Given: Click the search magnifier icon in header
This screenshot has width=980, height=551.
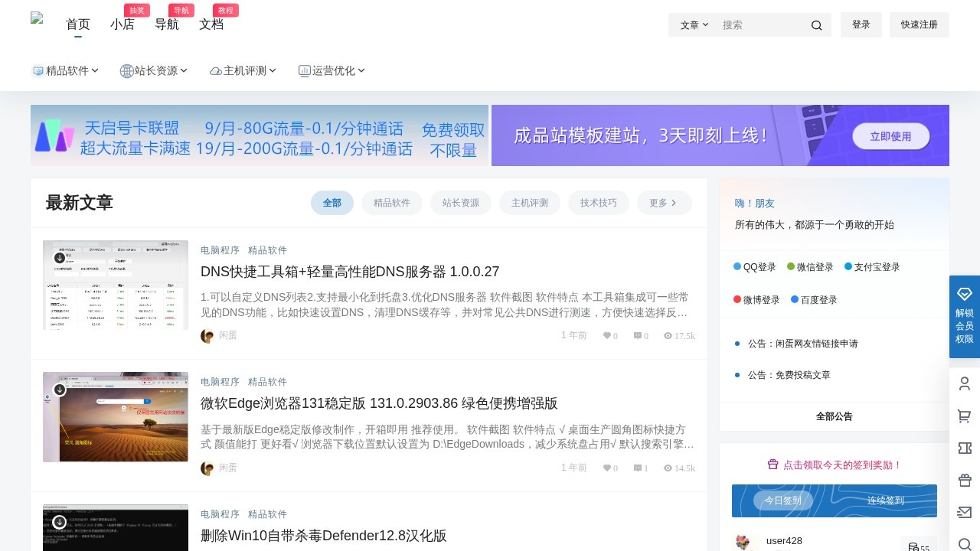Looking at the screenshot, I should pyautogui.click(x=816, y=25).
